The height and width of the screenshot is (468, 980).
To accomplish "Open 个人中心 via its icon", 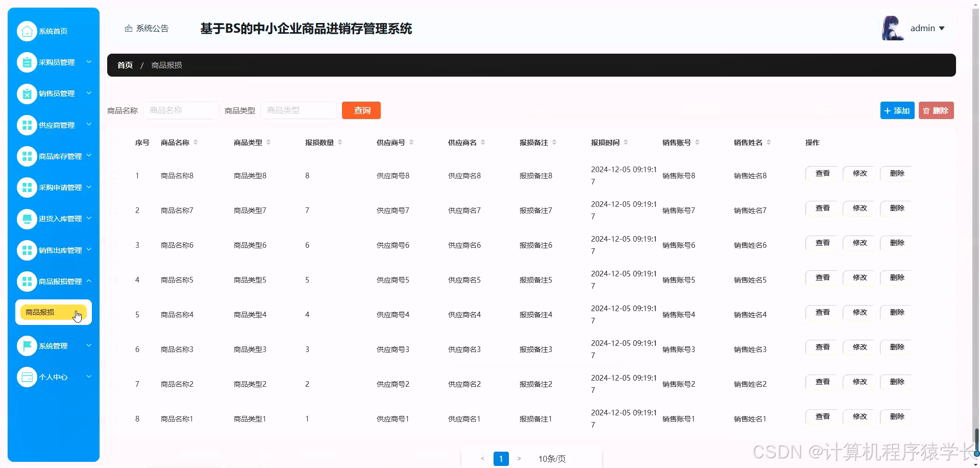I will point(27,377).
